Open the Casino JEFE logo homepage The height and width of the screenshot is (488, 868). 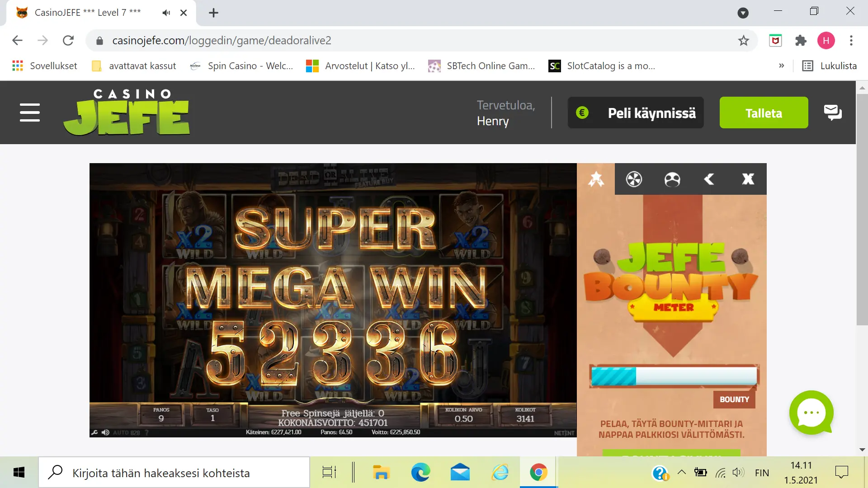[127, 112]
